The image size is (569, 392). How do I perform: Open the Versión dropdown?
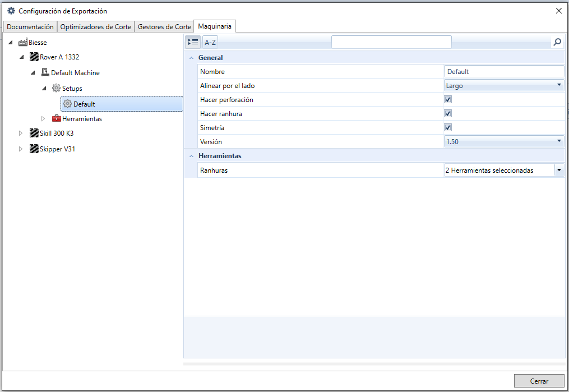point(503,141)
